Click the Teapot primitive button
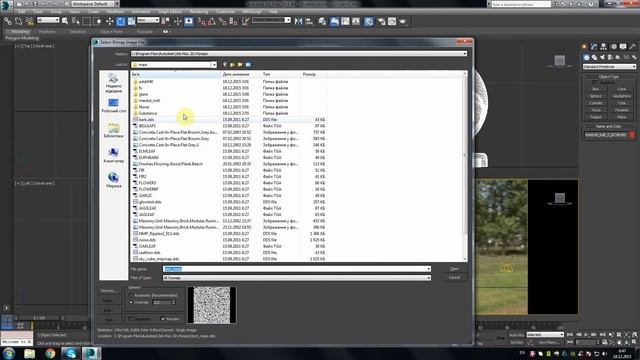 click(596, 117)
